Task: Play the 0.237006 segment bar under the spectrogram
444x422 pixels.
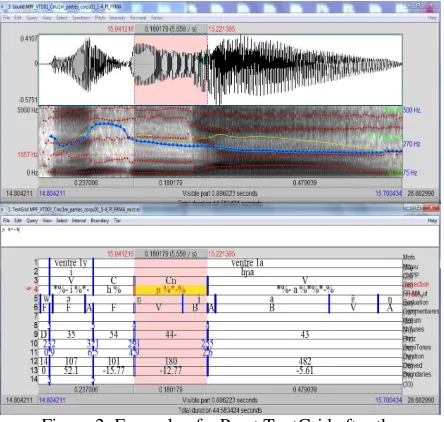Action: coord(86,183)
